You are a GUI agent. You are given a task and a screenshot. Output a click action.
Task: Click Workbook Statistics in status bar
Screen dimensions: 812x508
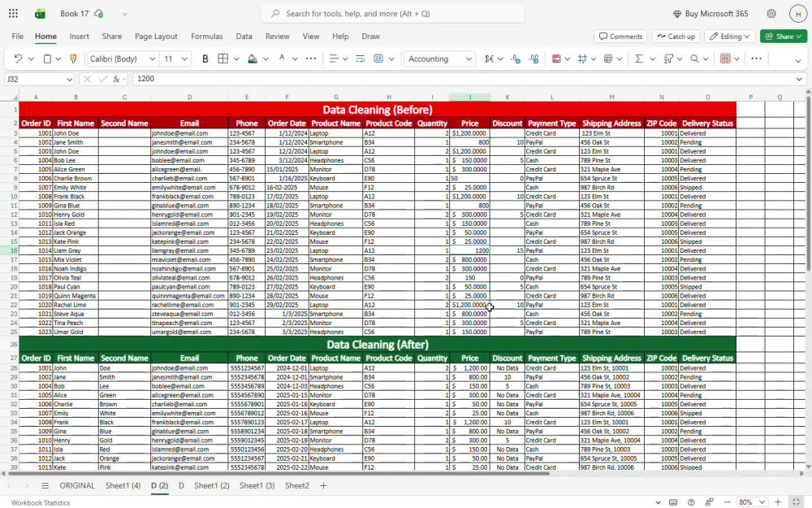[41, 502]
